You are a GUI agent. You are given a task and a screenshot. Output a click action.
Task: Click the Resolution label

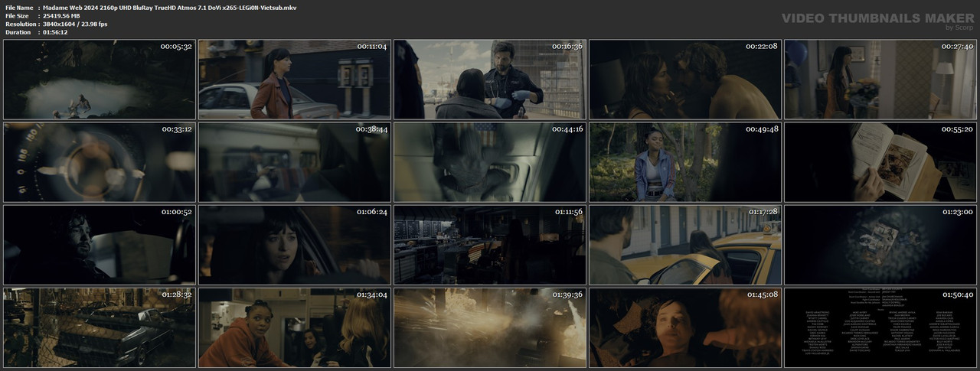(x=20, y=24)
